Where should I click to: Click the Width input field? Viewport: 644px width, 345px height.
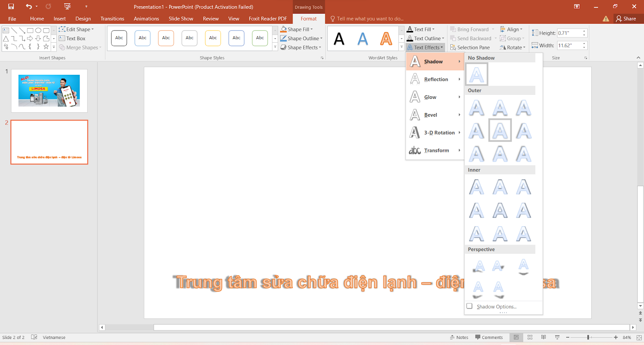[x=569, y=45]
